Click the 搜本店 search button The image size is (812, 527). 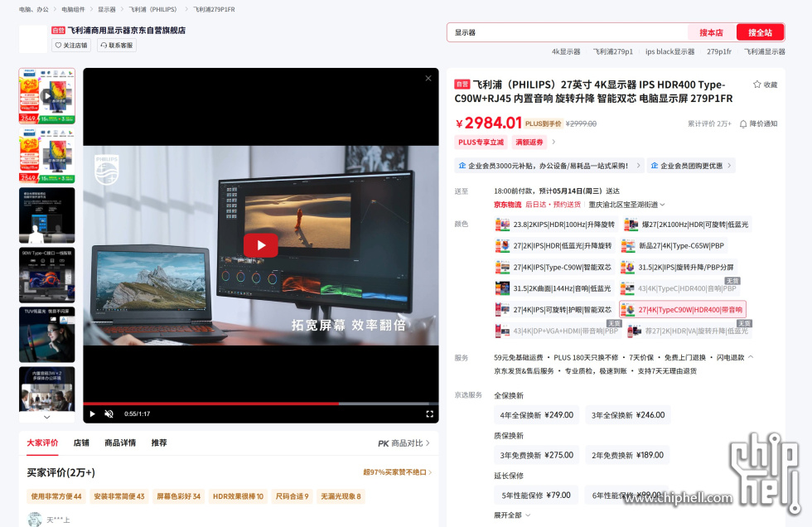711,32
